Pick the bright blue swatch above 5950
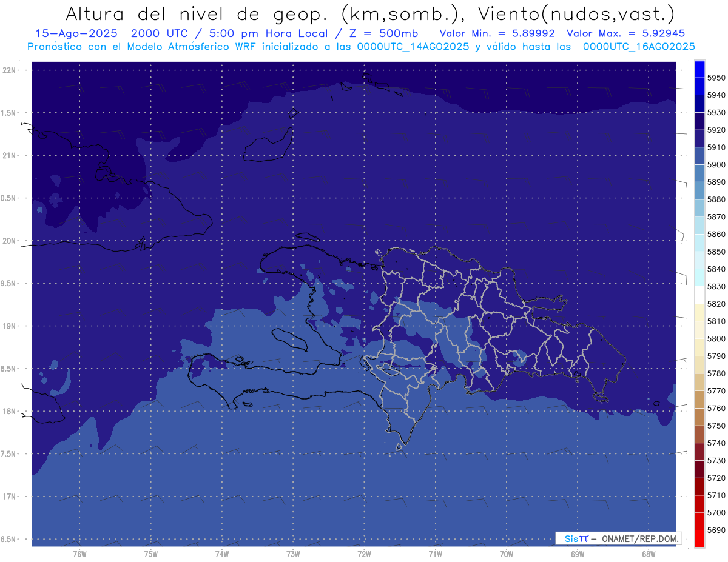 point(699,69)
